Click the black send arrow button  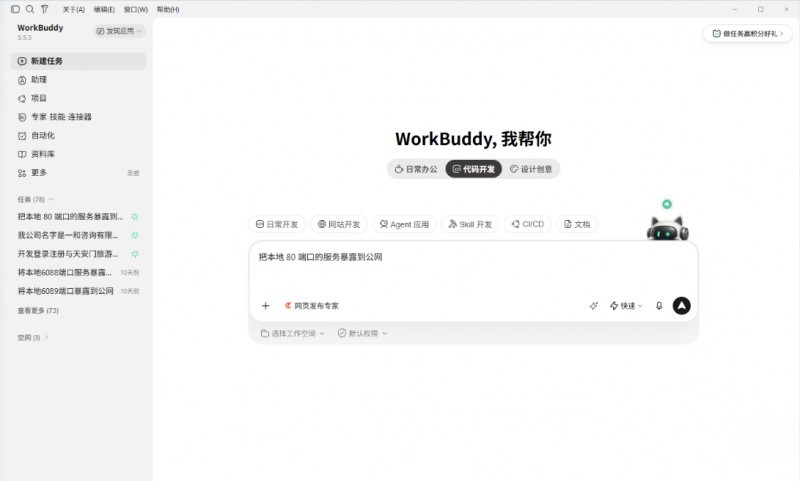point(682,306)
